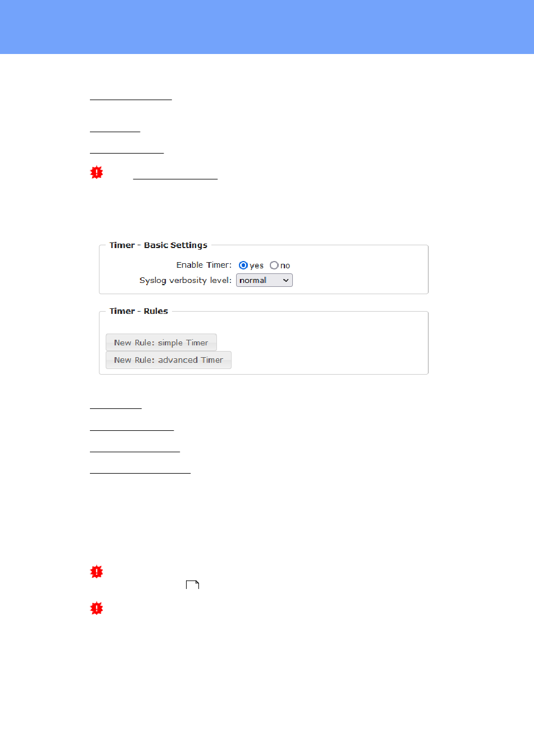This screenshot has height=756, width=534.
Task: Click New Rule: advanced Timer button
Action: tap(169, 360)
